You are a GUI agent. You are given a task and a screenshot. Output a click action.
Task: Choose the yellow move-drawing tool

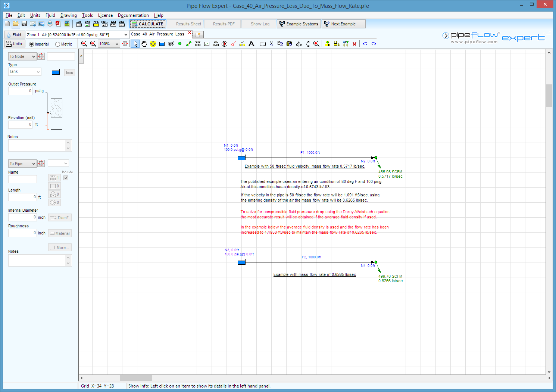153,44
